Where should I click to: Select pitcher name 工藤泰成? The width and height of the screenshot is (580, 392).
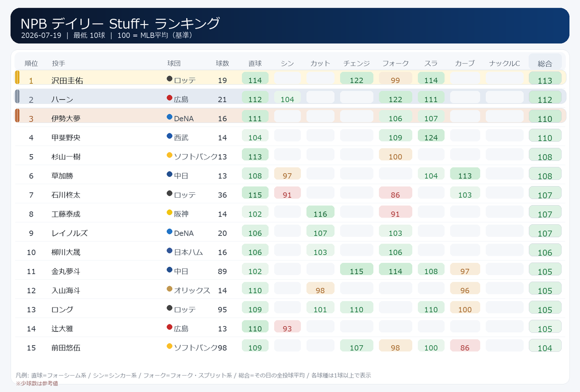coord(66,214)
